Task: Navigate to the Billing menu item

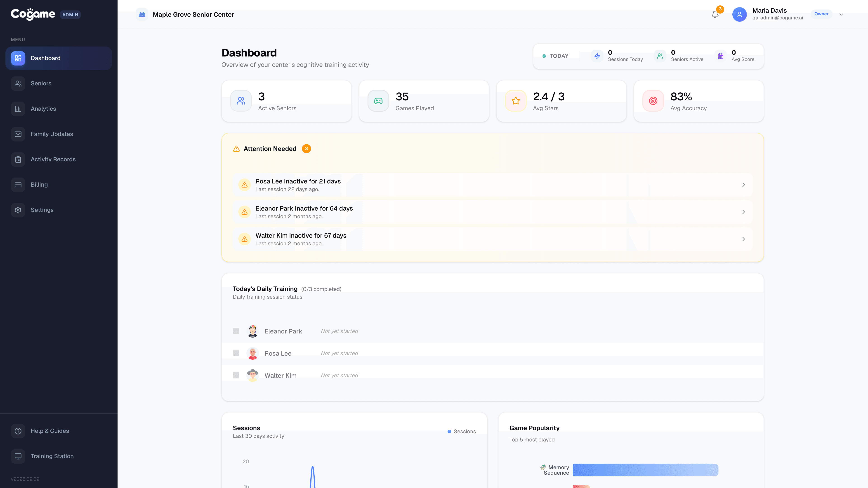Action: pyautogui.click(x=59, y=185)
